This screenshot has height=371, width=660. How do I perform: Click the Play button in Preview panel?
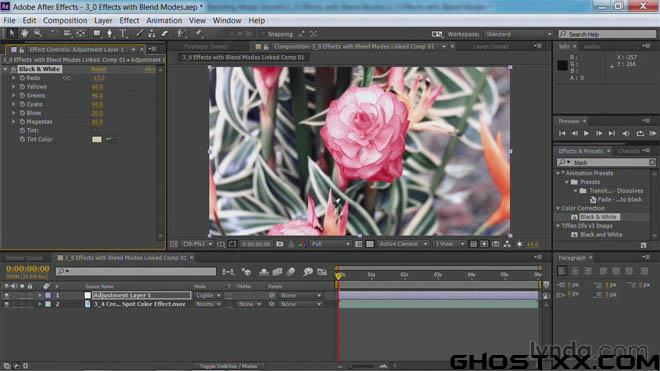(586, 133)
